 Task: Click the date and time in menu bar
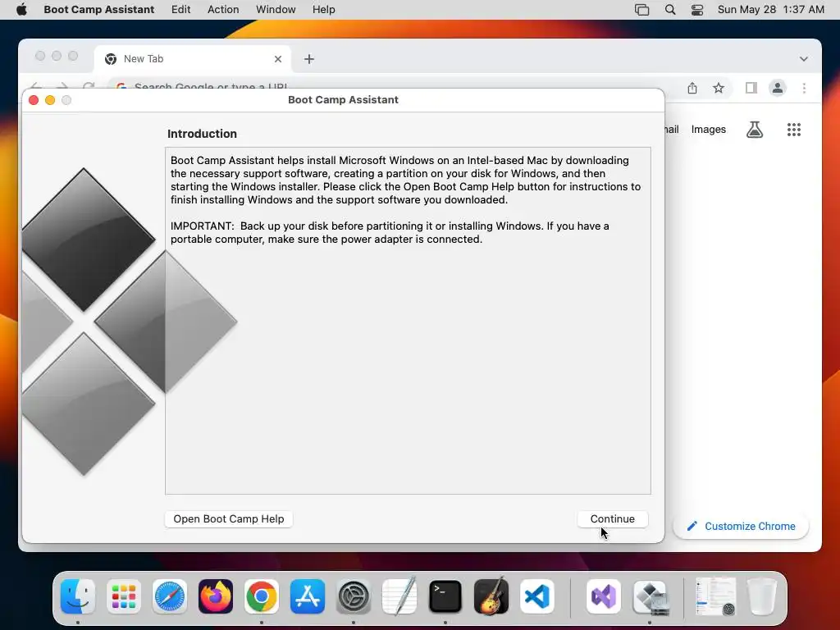click(x=770, y=9)
